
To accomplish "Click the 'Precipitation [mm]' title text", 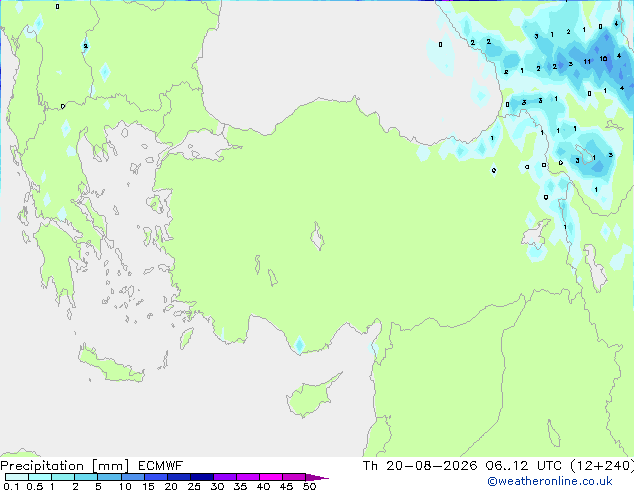I will 64,466.
